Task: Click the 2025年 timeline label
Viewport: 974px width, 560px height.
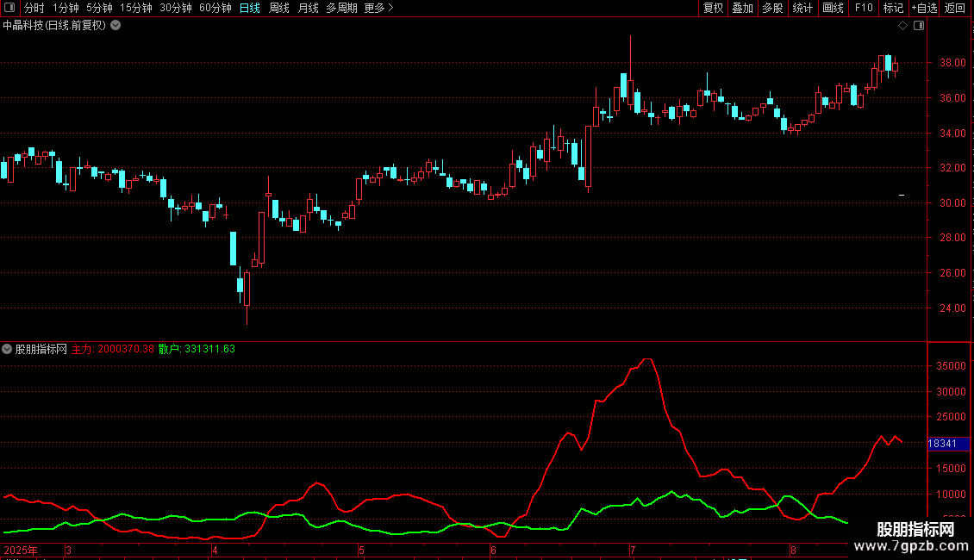Action: click(22, 550)
